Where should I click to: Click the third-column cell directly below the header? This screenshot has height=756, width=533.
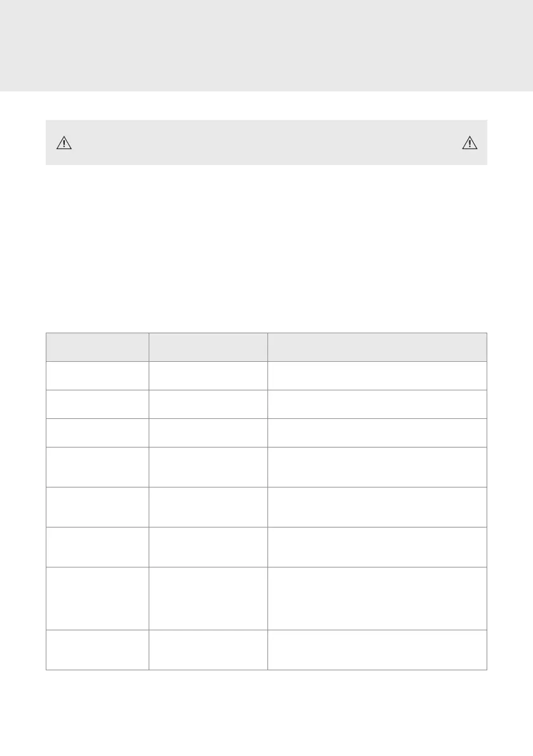(x=377, y=376)
